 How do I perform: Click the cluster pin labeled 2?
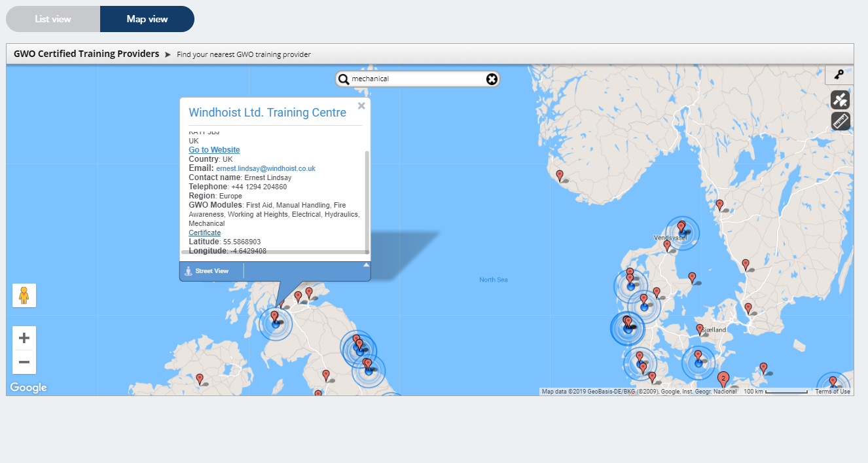(723, 379)
